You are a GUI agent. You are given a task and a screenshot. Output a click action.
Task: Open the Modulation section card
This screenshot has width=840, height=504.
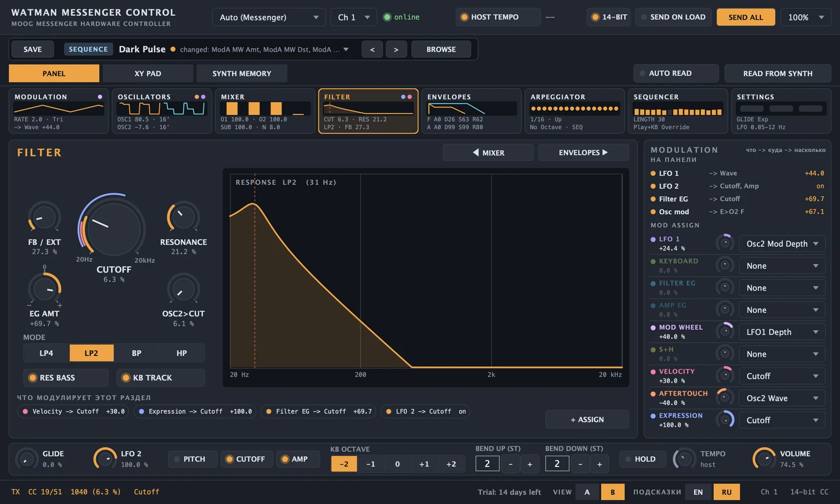coord(59,111)
